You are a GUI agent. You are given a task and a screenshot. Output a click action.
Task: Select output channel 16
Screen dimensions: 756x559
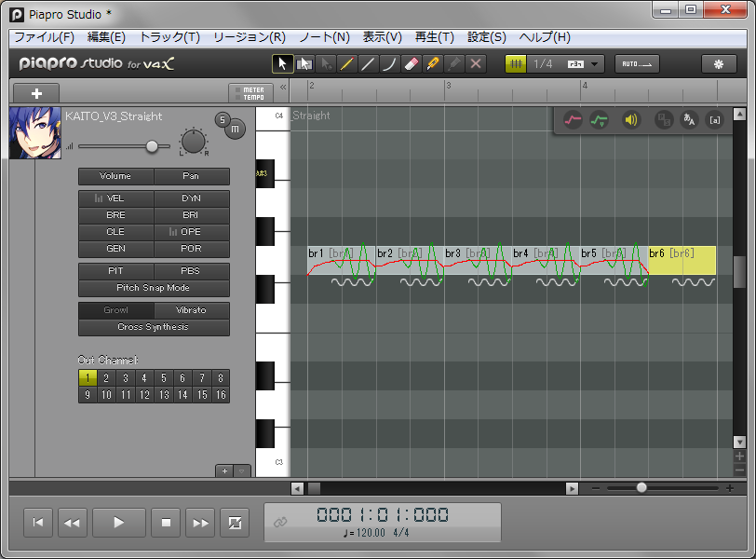(221, 395)
